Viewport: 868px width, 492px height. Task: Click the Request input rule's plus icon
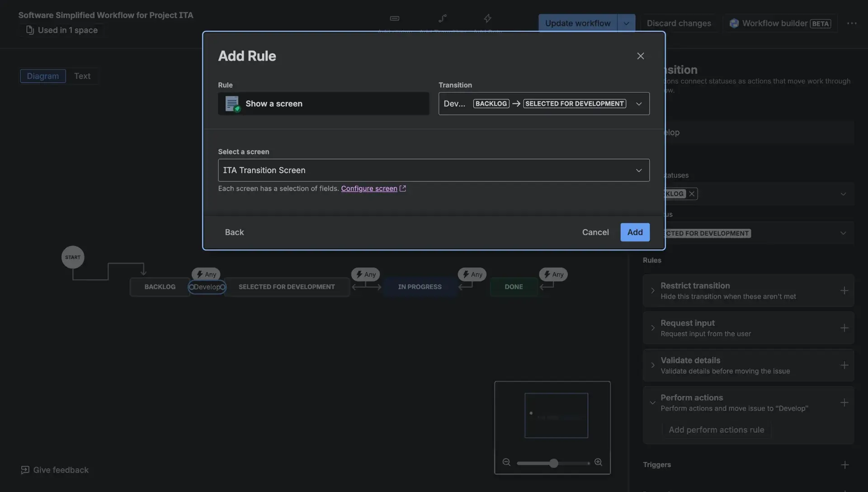(845, 328)
